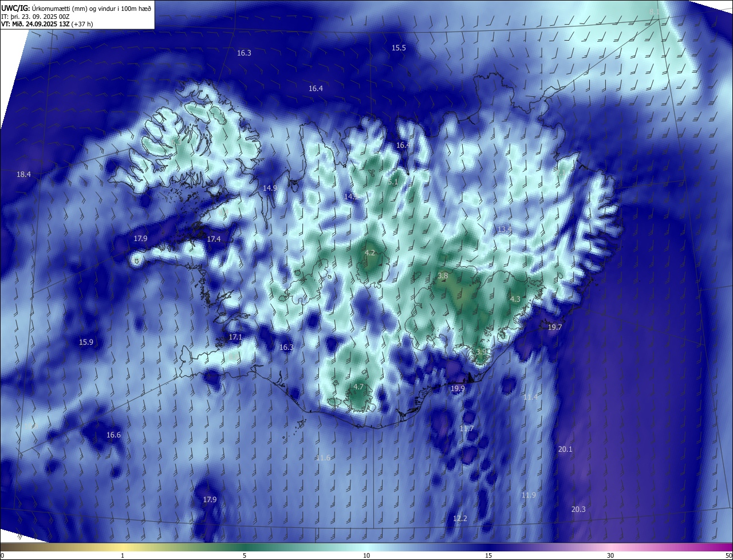The width and height of the screenshot is (733, 560).
Task: Click the 0 tick on color scale
Action: coord(2,555)
